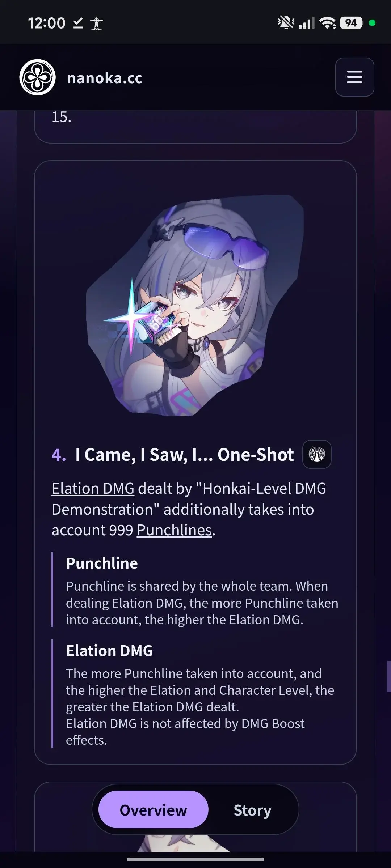391x868 pixels.
Task: Tap the download complete checkmark status icon
Action: point(78,24)
